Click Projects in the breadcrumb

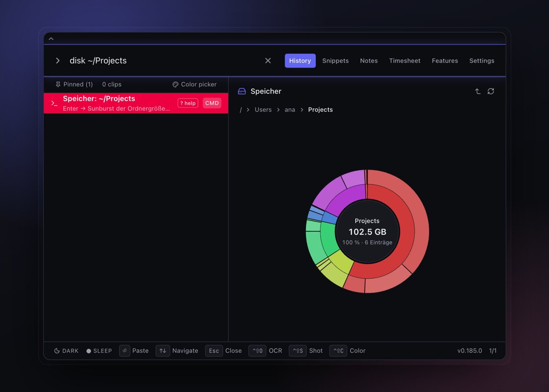coord(321,110)
